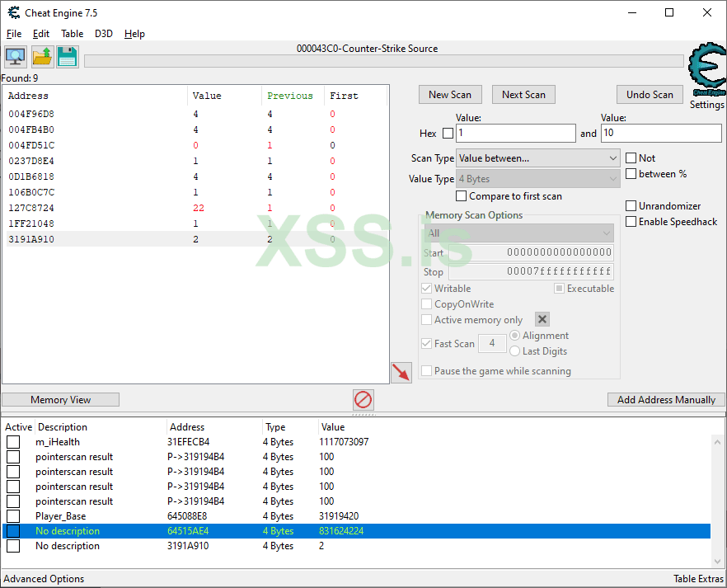
Task: Toggle the CopyOnWrite checkbox
Action: [427, 304]
